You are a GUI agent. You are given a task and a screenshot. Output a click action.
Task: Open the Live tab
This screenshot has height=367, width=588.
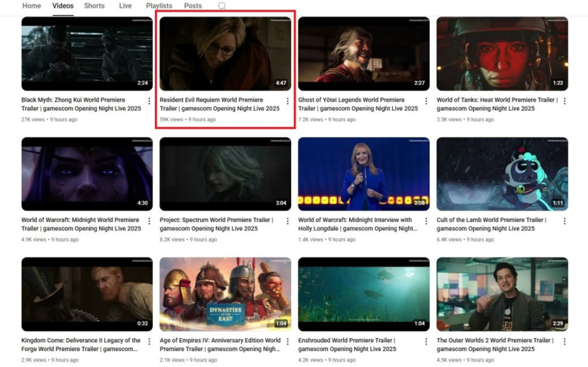[125, 6]
